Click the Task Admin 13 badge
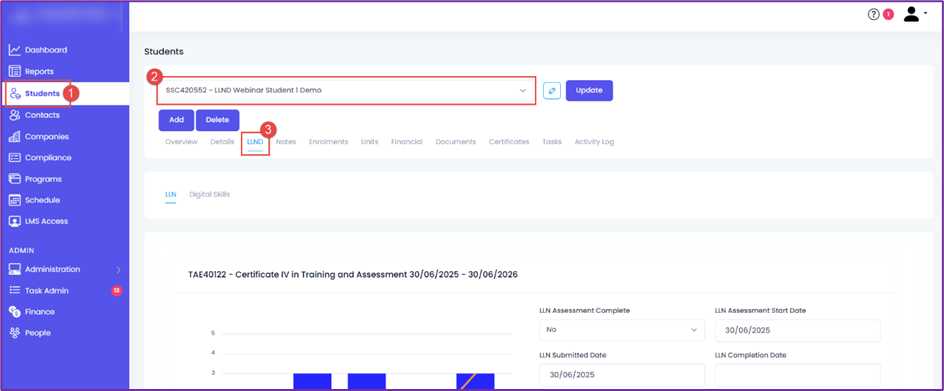Screen dimensions: 944x391 [117, 290]
